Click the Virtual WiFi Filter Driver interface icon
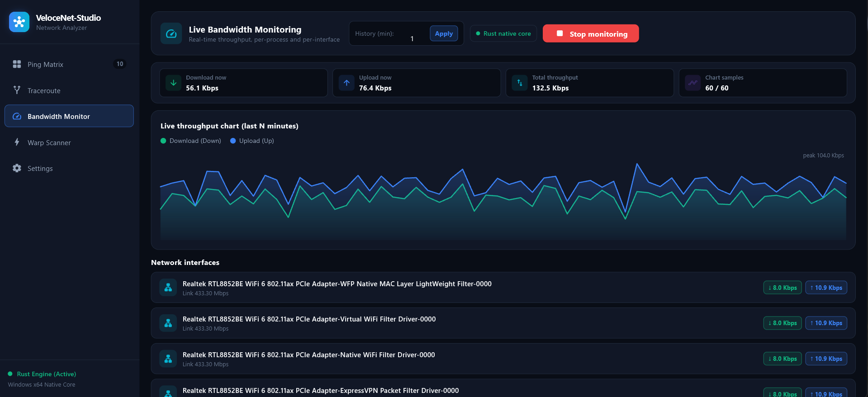 (x=168, y=323)
